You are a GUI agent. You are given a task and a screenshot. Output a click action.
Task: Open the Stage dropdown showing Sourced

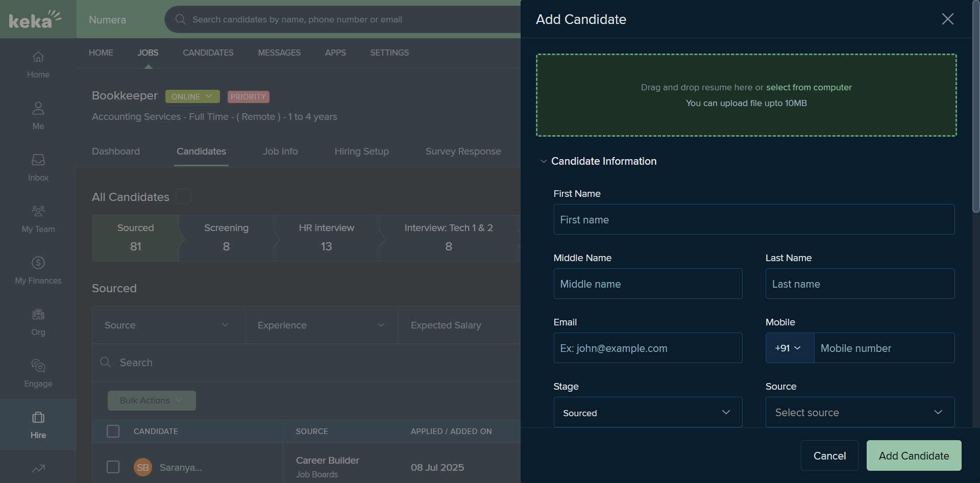(x=648, y=412)
